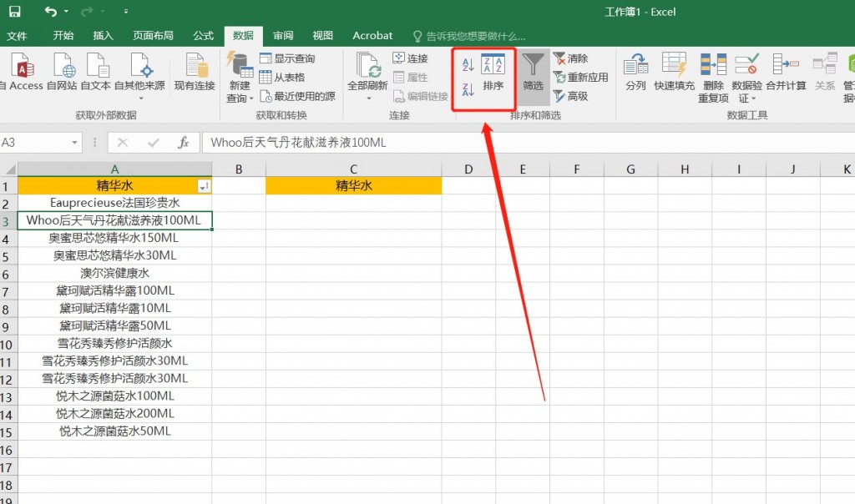Click the 删除重复项 icon
The image size is (855, 504).
(713, 78)
